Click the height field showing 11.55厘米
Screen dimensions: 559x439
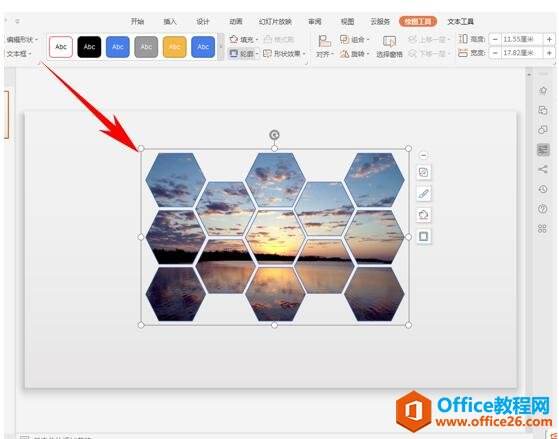pyautogui.click(x=522, y=39)
